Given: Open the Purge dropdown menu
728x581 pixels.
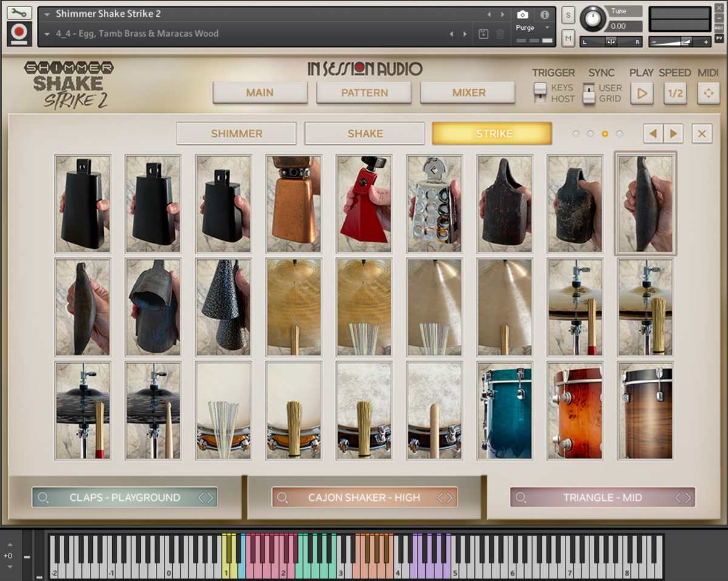Looking at the screenshot, I should point(532,28).
